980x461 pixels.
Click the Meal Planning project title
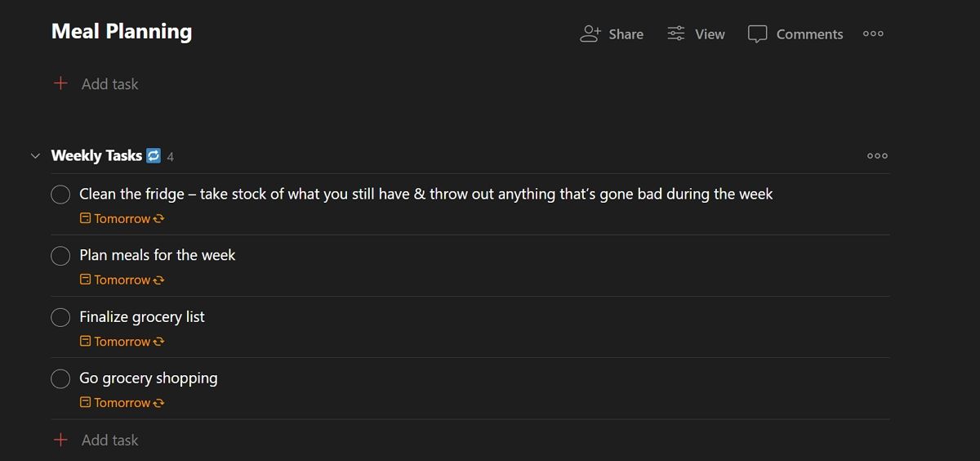pyautogui.click(x=122, y=32)
